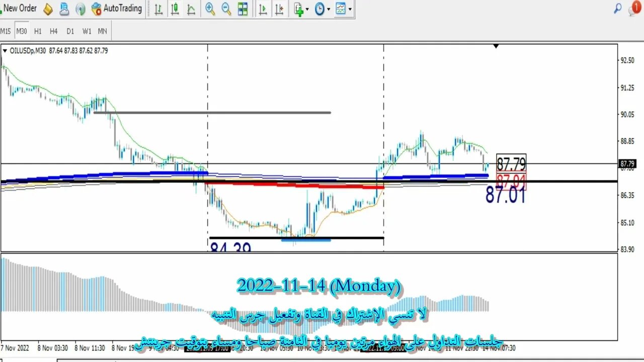Select the gray horizontal line near 90.05
The width and height of the screenshot is (644, 362).
[212, 113]
